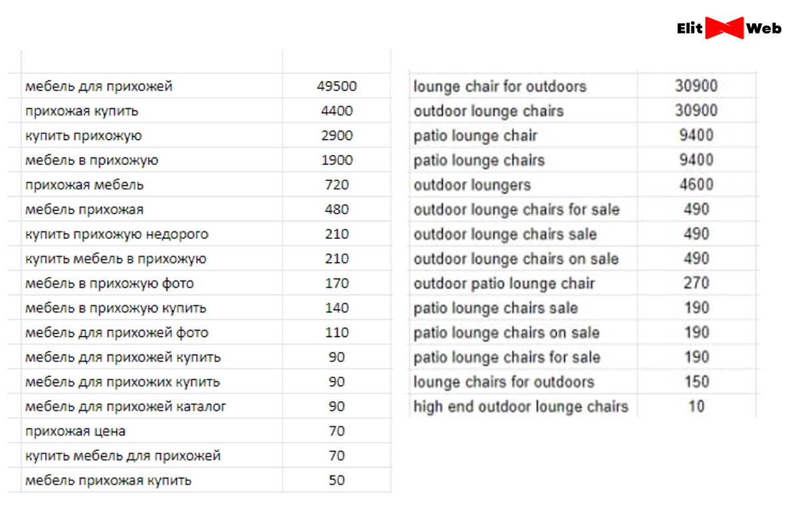The height and width of the screenshot is (532, 798).
Task: Select the cell with value 49500
Action: 336,86
